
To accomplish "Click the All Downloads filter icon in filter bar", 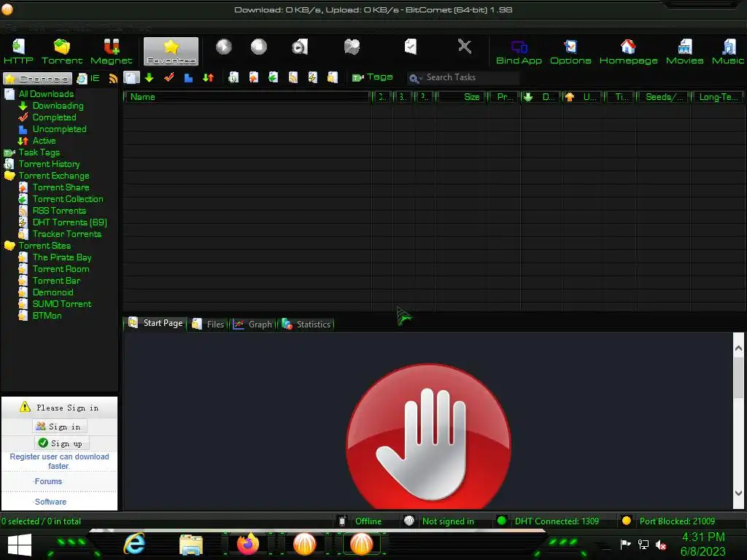I will click(131, 77).
